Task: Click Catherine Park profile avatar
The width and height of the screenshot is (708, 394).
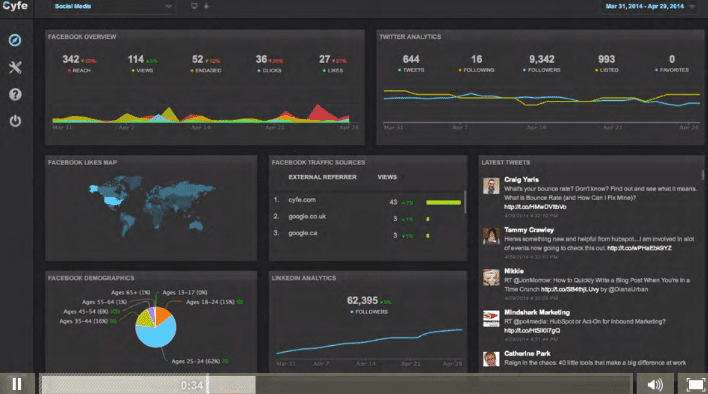Action: point(491,359)
